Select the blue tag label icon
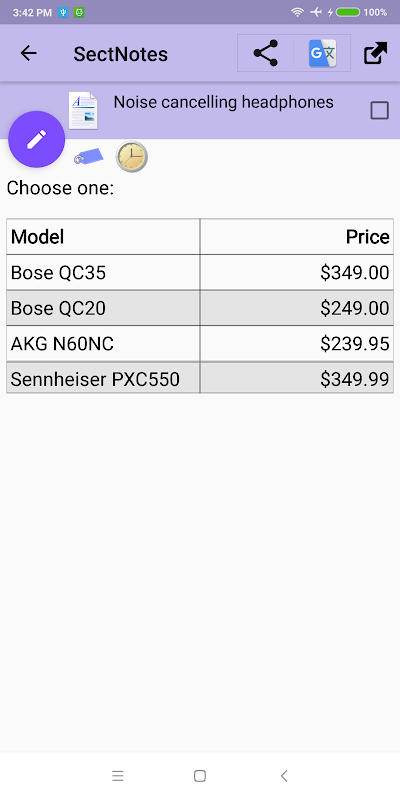The height and width of the screenshot is (800, 400). (89, 156)
